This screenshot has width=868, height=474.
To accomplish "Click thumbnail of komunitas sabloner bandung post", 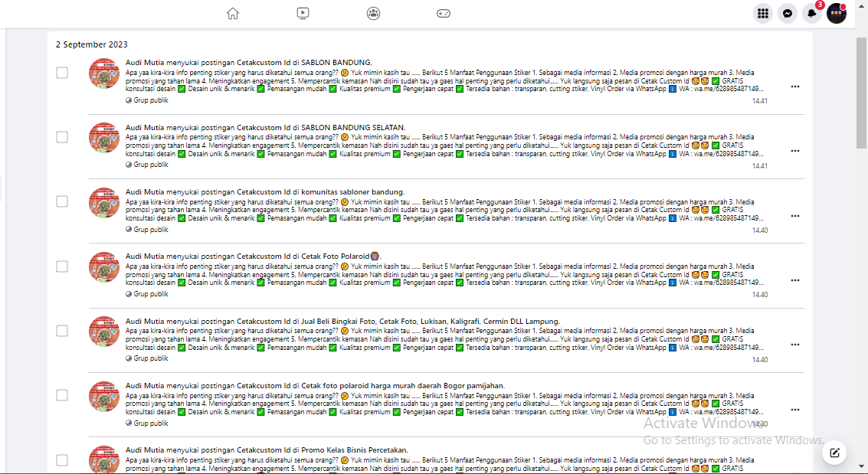I will 104,202.
